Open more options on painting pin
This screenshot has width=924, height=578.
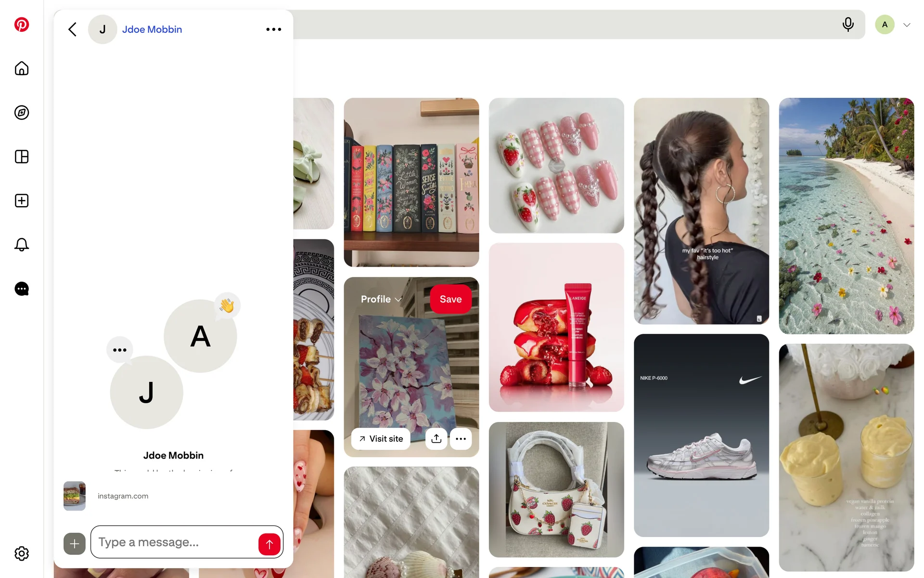pos(461,439)
